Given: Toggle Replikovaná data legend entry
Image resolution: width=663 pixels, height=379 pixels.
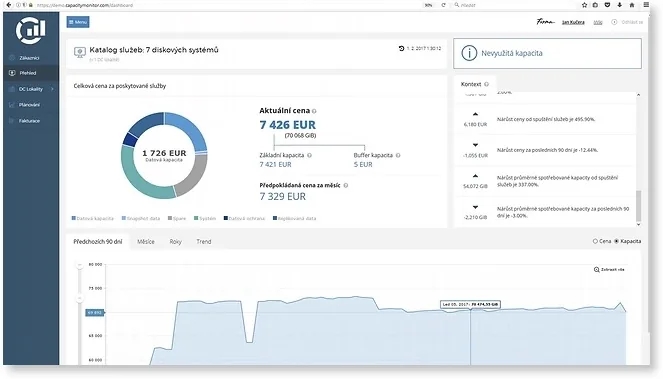Looking at the screenshot, I should 294,218.
